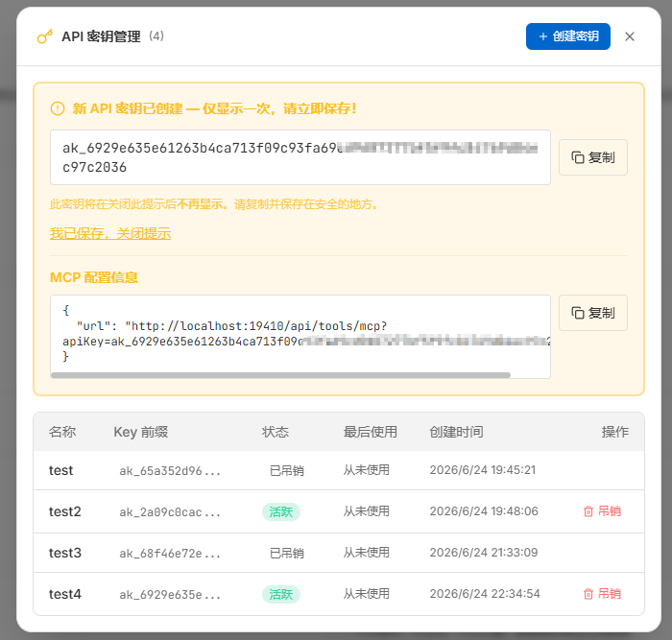The height and width of the screenshot is (640, 672).
Task: Click the warning icon before 新 API 密钥已创建
Action: tap(58, 108)
